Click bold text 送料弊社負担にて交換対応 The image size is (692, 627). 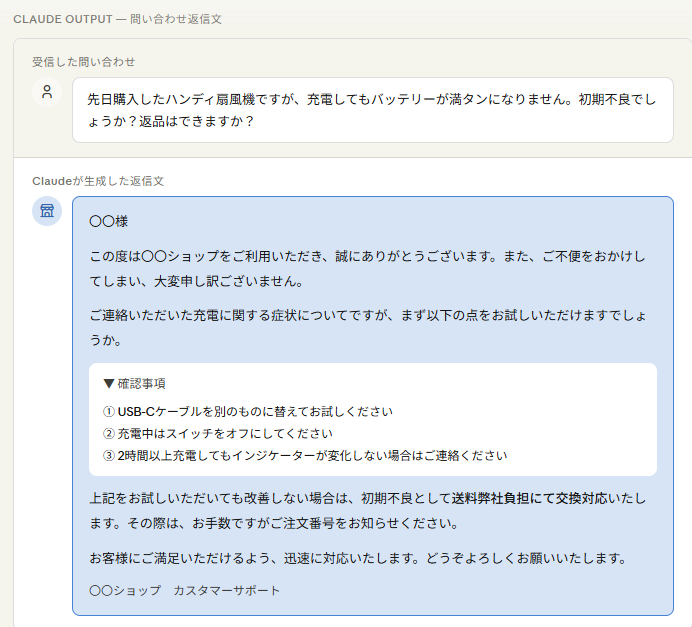pyautogui.click(x=529, y=498)
